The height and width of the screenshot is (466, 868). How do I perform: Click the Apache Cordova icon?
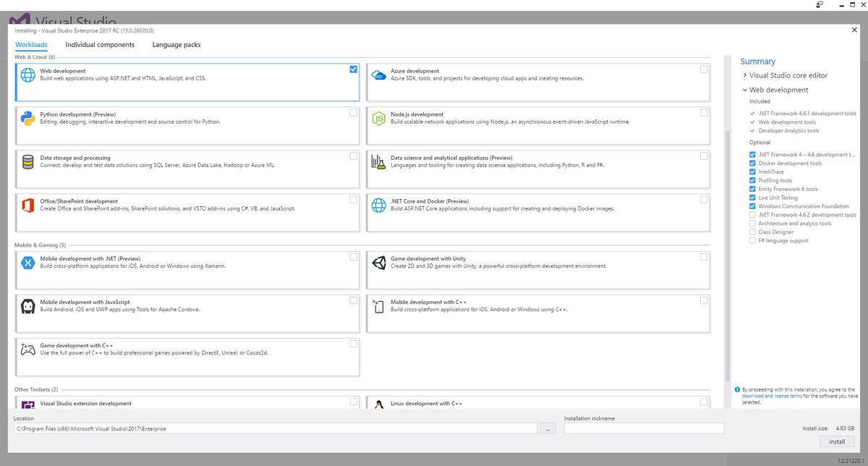click(x=28, y=306)
